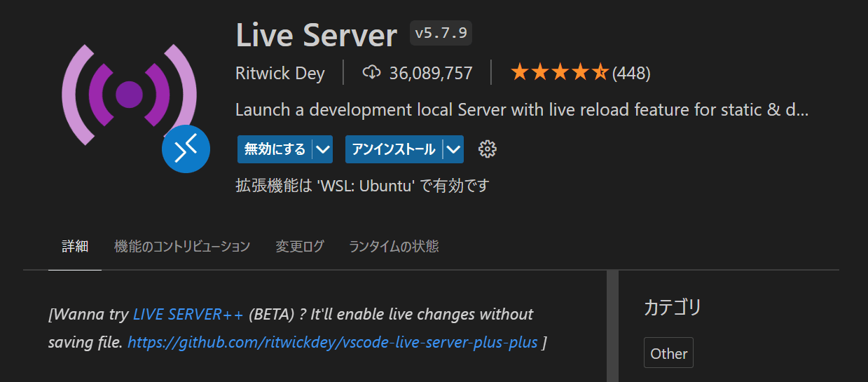Click the 無効にする button
Screen dimensions: 868x382
click(x=275, y=149)
